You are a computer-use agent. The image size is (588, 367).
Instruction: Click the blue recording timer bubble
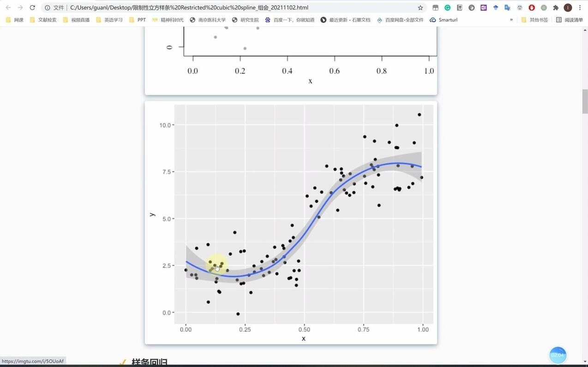(558, 355)
